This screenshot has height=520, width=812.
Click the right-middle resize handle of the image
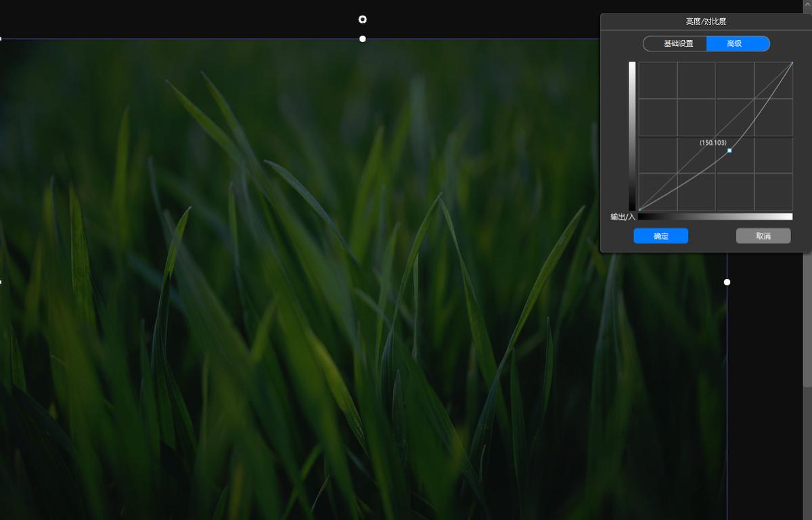click(727, 282)
